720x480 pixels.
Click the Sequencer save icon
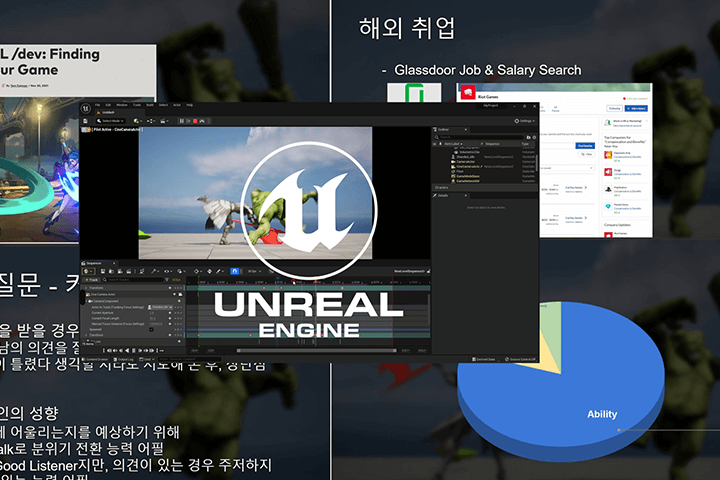click(103, 271)
